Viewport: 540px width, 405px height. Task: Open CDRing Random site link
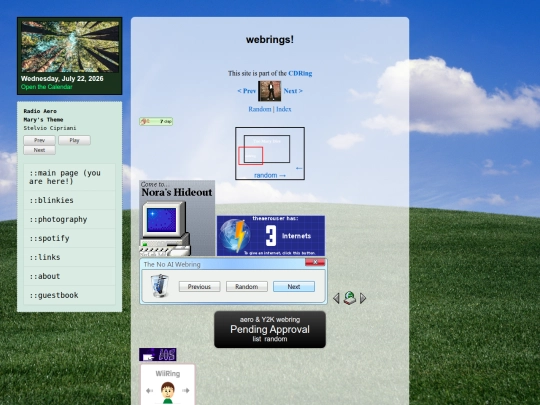(x=260, y=109)
